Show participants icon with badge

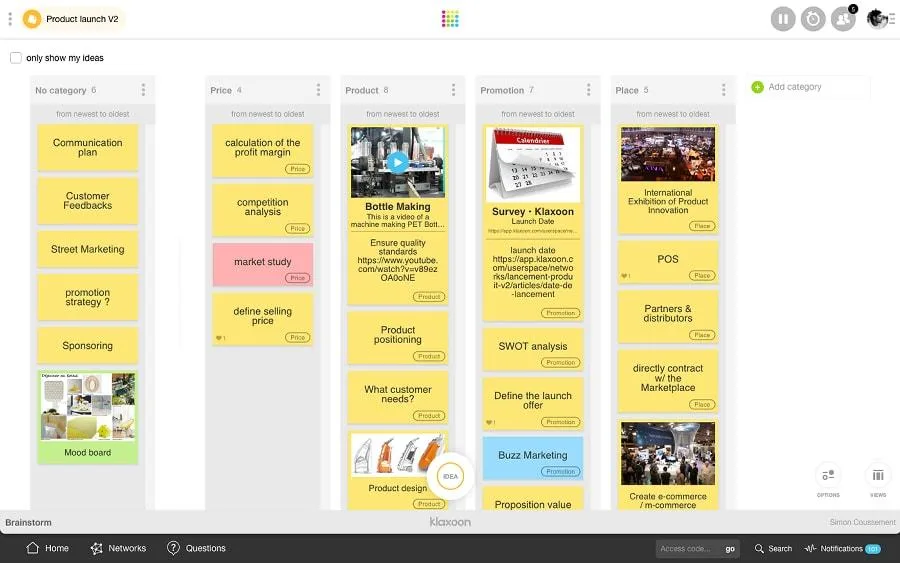click(843, 19)
